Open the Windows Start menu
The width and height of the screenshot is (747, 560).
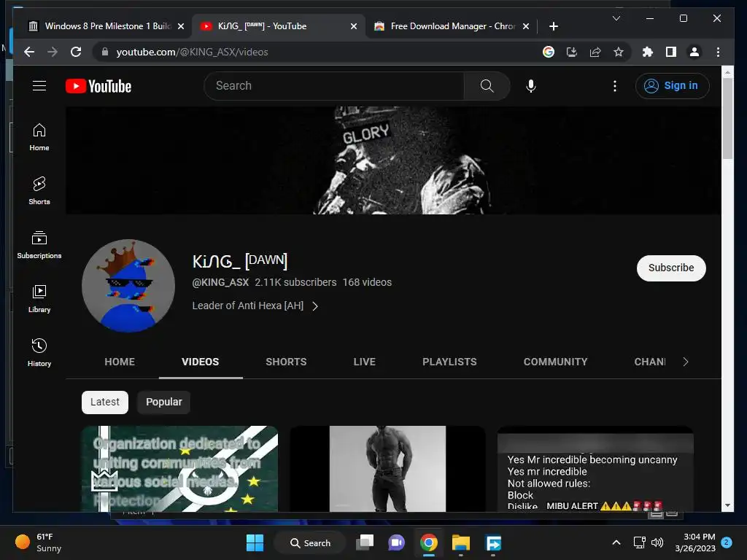coord(255,542)
